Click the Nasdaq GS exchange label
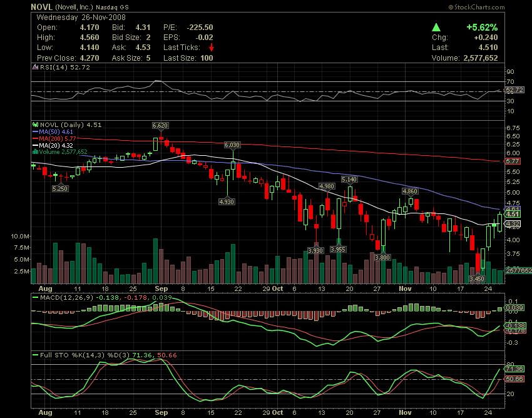 (x=112, y=7)
